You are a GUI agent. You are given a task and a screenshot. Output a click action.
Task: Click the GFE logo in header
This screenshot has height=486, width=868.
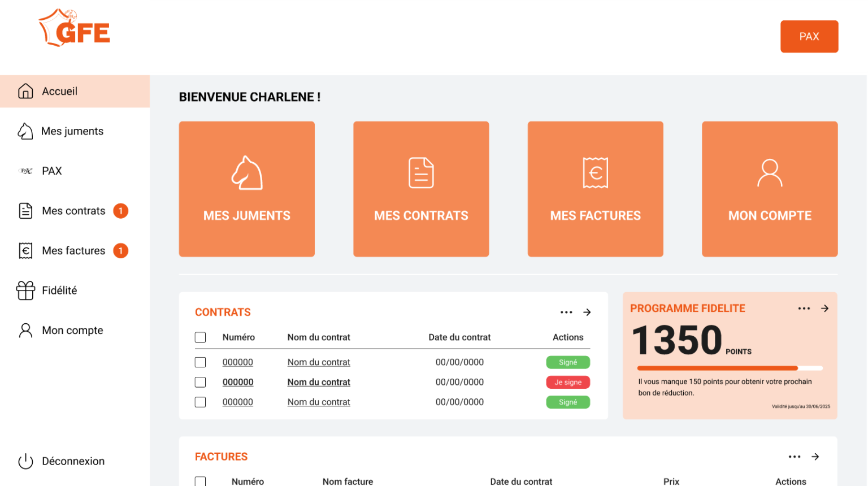[75, 28]
